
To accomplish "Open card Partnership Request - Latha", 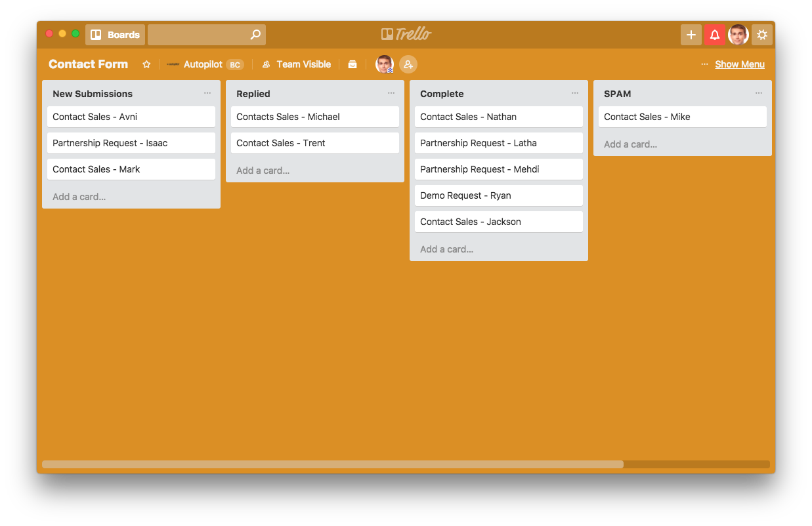I will pyautogui.click(x=499, y=143).
